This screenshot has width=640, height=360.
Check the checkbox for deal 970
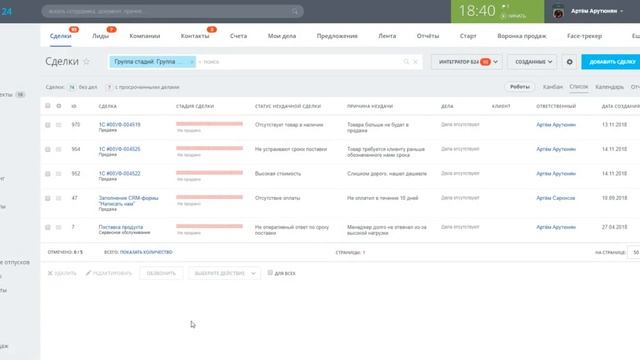tap(48, 125)
